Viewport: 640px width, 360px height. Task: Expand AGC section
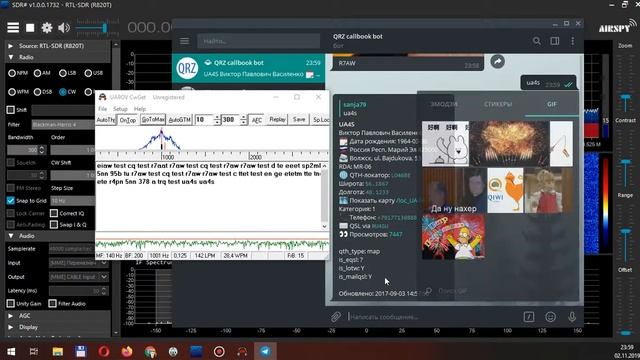(x=11, y=316)
